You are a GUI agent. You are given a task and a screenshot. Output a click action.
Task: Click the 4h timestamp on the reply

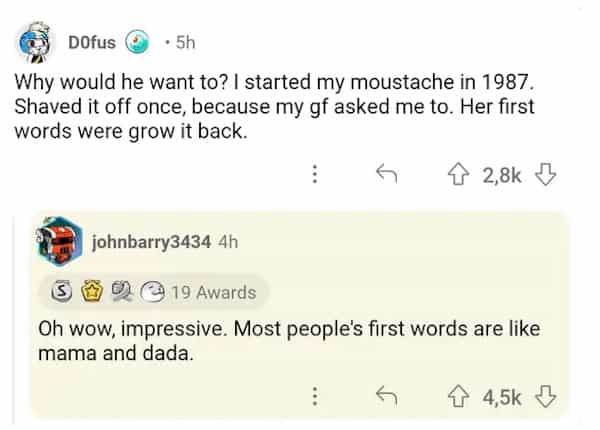click(x=227, y=242)
